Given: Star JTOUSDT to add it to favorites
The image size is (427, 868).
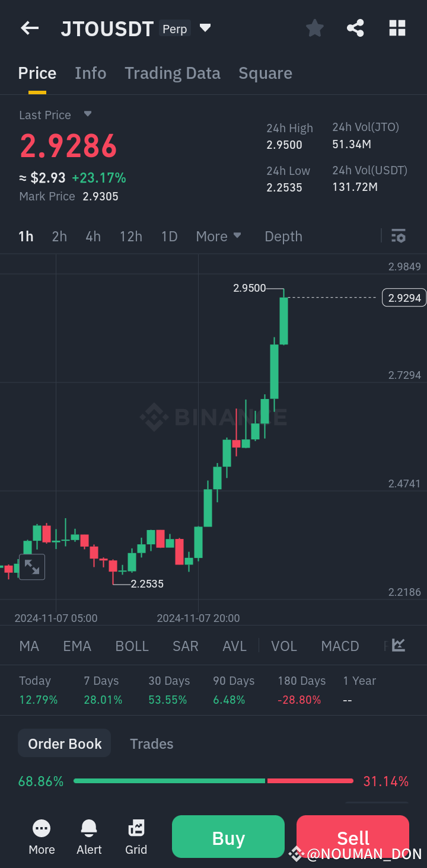Looking at the screenshot, I should click(x=314, y=28).
